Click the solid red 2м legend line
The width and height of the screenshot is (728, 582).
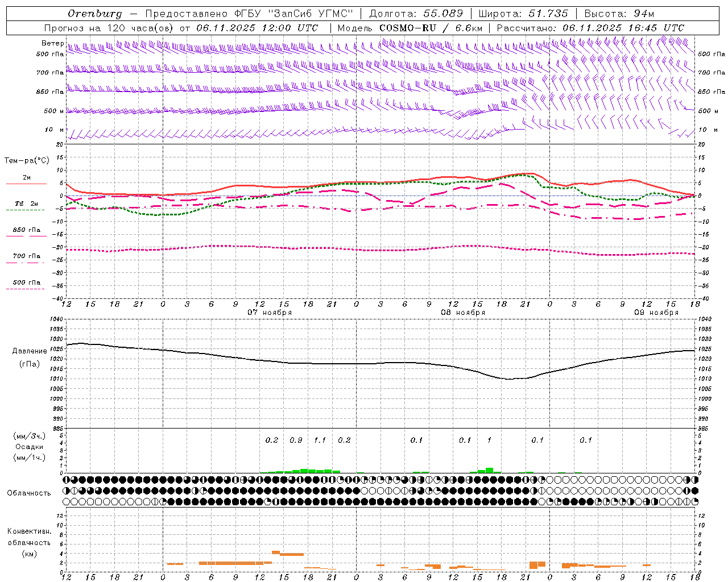(26, 184)
